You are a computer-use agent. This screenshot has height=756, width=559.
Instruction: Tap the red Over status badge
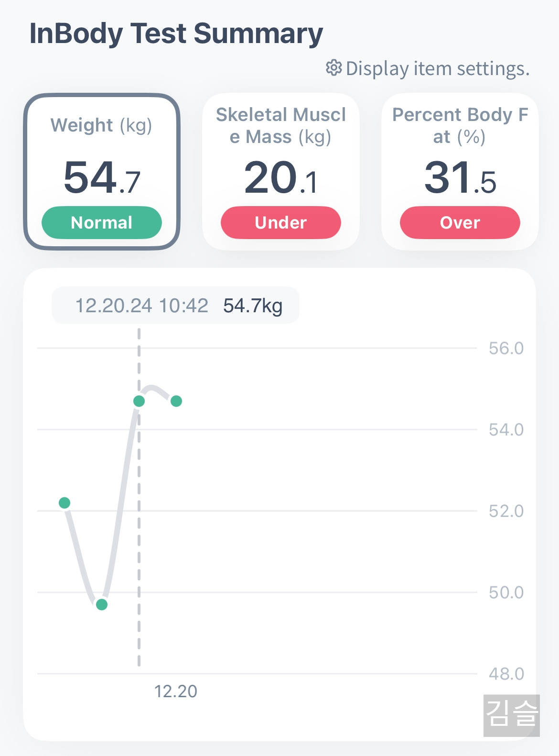[x=460, y=222]
